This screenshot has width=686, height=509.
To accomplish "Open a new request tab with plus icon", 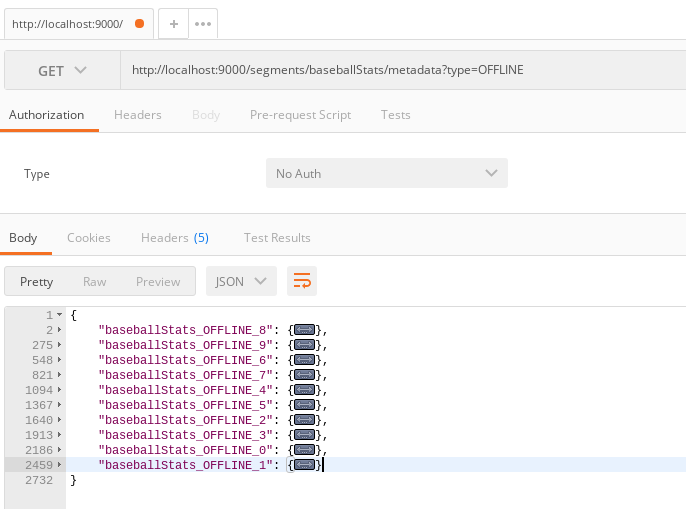I will (174, 24).
